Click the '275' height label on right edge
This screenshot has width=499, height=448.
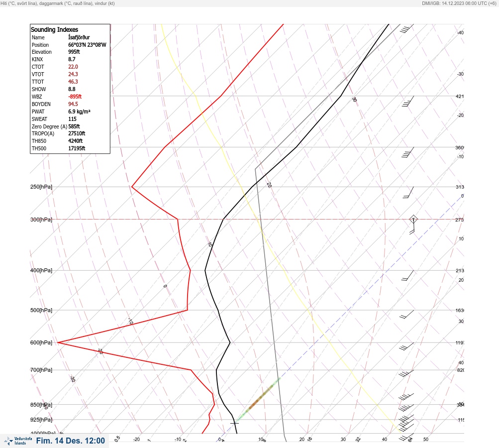460,220
